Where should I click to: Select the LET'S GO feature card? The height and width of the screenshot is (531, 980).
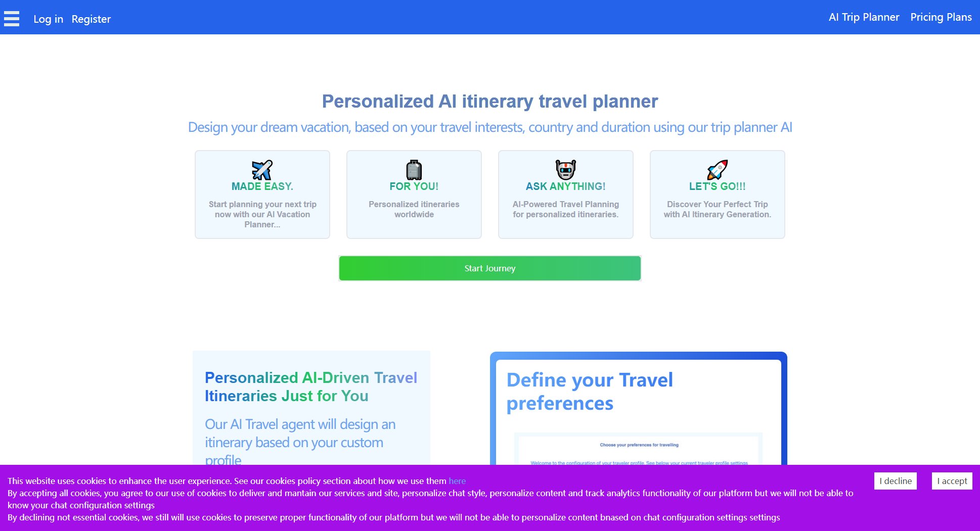(x=717, y=194)
